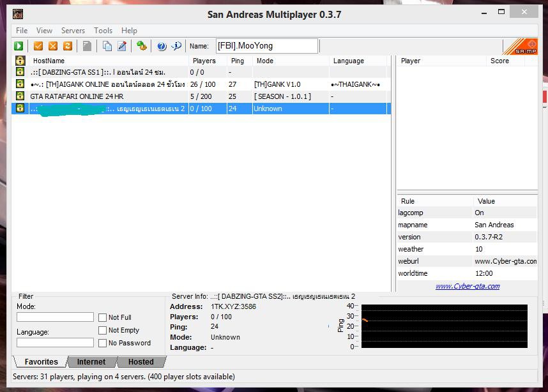Click the gray Master List toolbar icon

pos(87,46)
